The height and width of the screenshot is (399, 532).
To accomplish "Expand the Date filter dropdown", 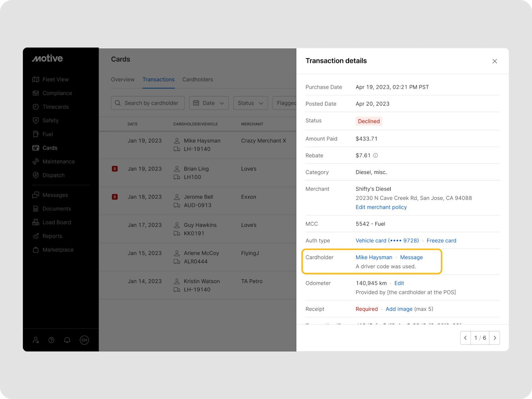I will coord(209,103).
